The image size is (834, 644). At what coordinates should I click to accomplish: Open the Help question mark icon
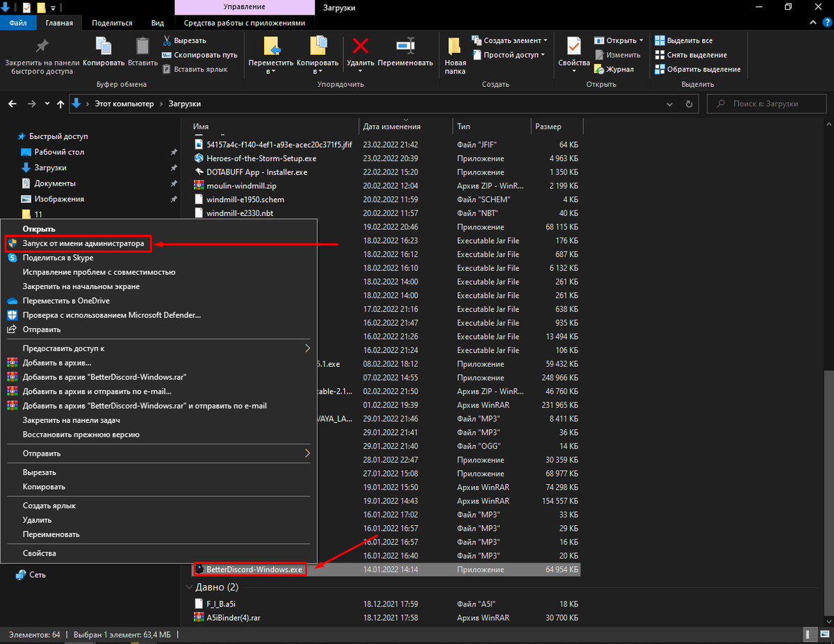pyautogui.click(x=826, y=23)
